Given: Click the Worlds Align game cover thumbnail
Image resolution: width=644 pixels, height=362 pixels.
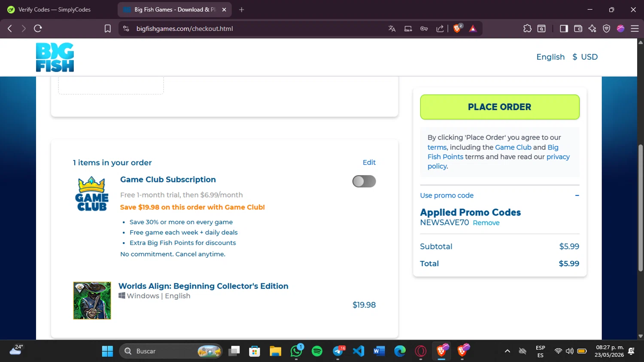Looking at the screenshot, I should click(x=92, y=301).
